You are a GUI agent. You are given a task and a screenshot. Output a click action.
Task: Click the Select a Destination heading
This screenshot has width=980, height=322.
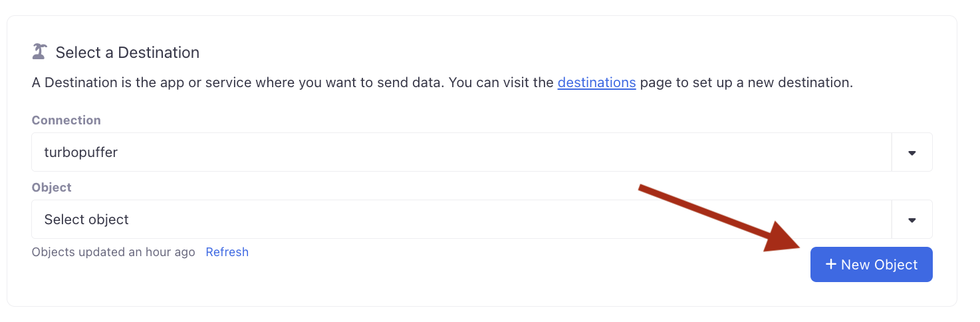tap(127, 53)
